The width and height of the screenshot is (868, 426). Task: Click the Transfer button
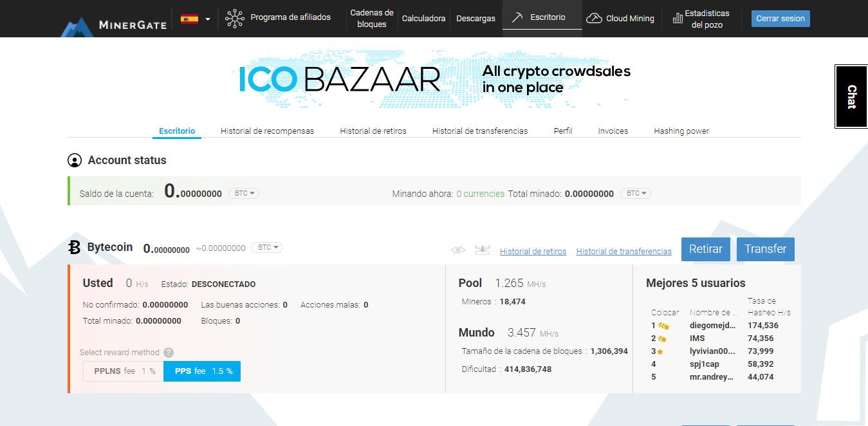click(766, 249)
